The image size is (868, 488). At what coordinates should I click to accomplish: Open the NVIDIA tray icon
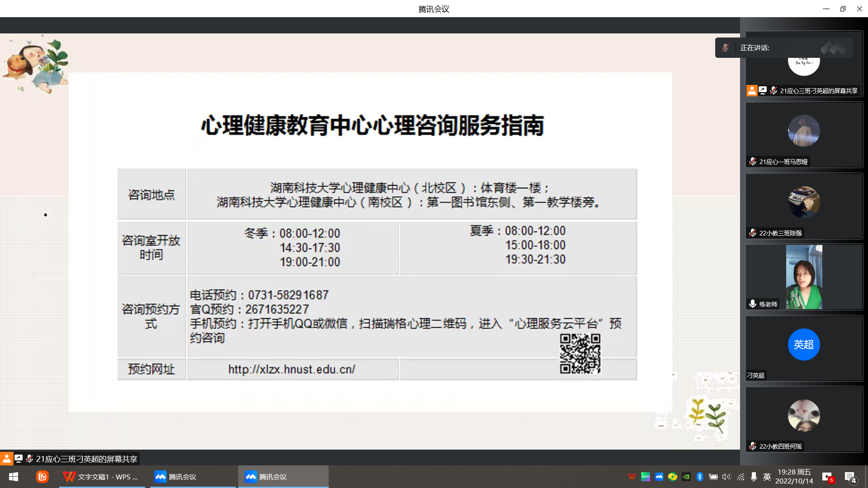click(x=686, y=477)
